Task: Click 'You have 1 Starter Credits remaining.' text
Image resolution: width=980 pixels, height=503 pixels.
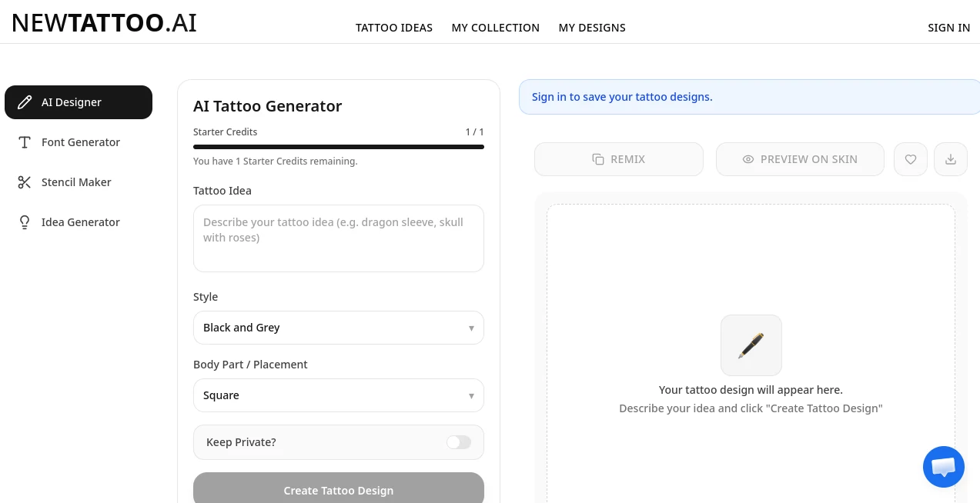Action: (x=275, y=162)
